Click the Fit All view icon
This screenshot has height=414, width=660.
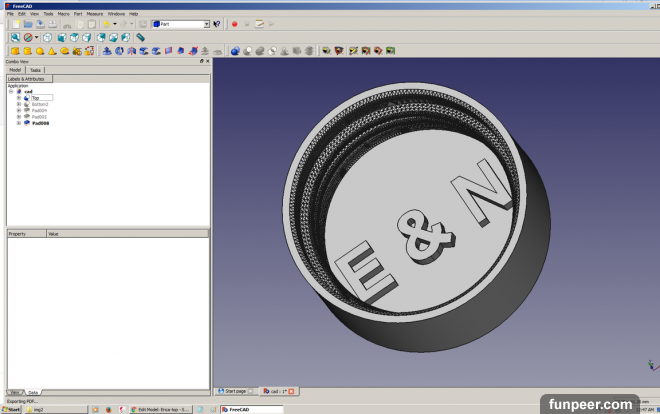coord(16,37)
